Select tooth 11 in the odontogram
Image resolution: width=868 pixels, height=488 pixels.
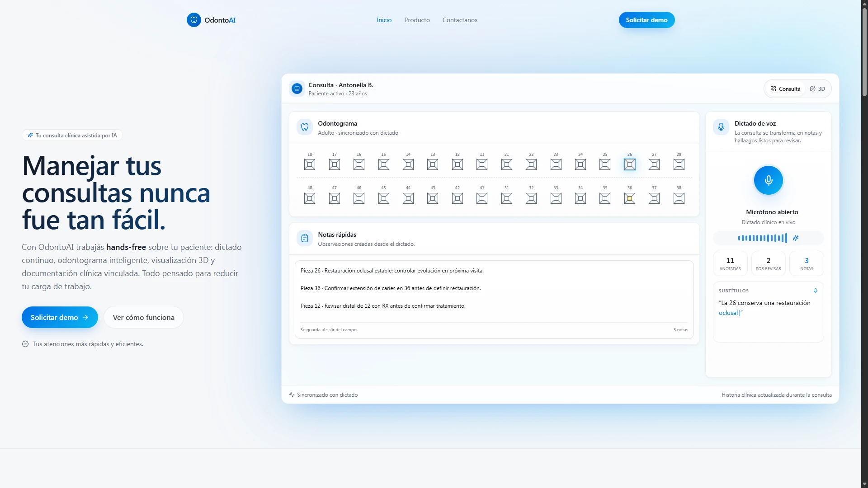(482, 164)
